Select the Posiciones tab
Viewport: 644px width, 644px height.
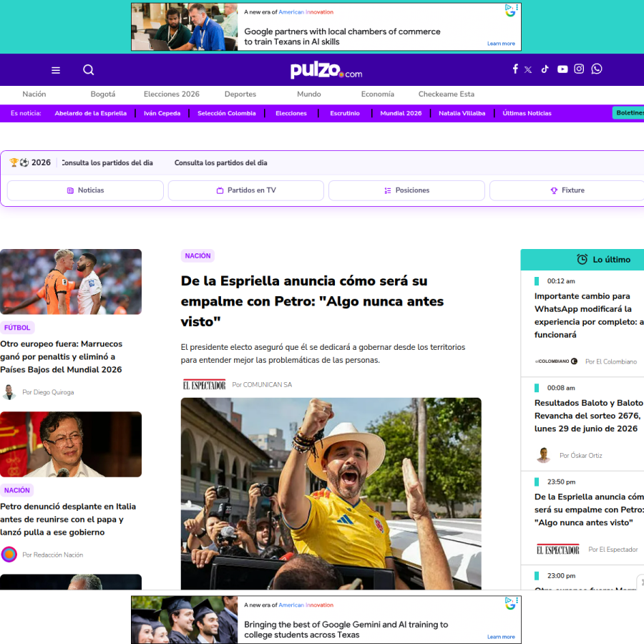(x=406, y=190)
